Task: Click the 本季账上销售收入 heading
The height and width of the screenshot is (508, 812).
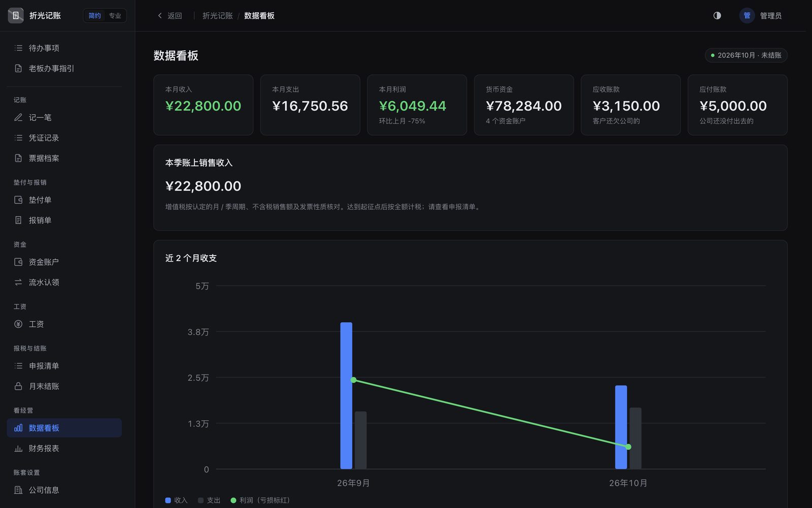Action: (x=199, y=163)
